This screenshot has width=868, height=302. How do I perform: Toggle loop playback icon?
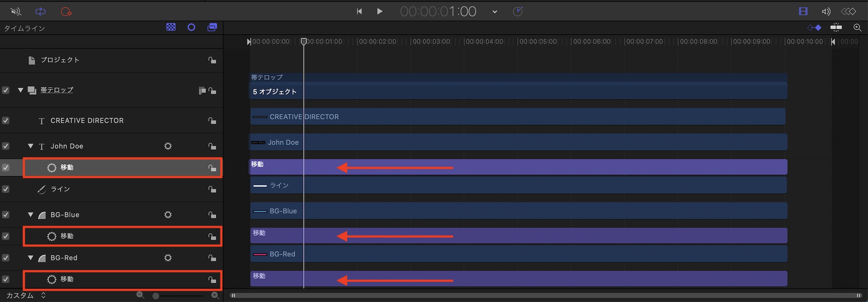tap(40, 12)
